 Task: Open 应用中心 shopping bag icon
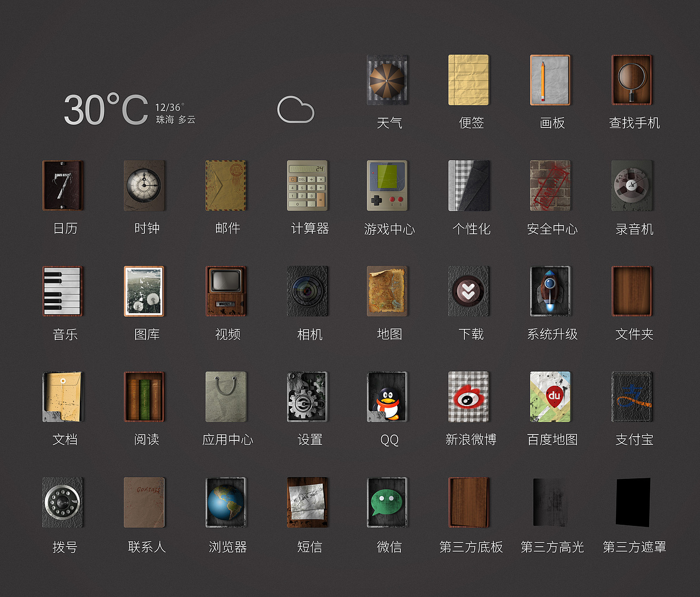(x=226, y=397)
